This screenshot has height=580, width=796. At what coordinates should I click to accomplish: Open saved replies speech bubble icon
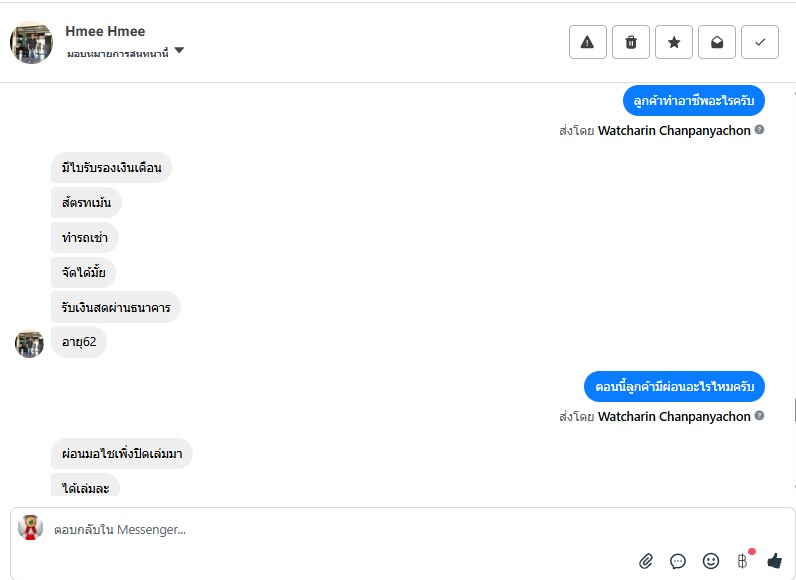point(678,561)
